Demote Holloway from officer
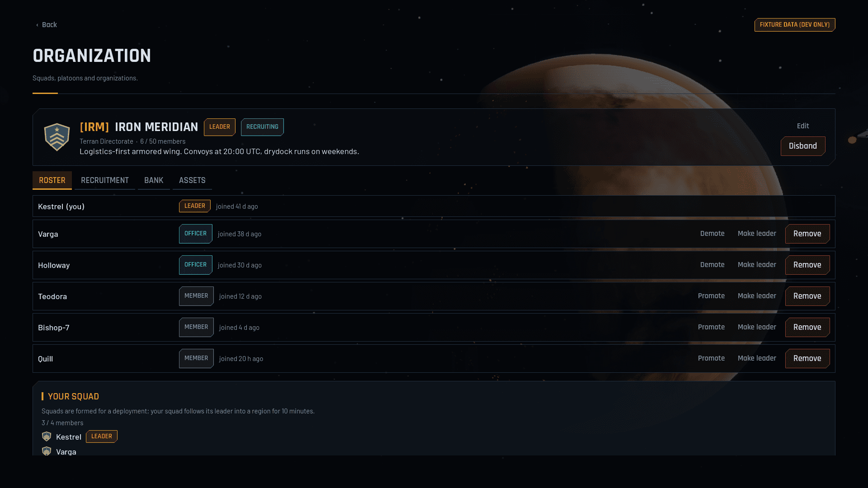Image resolution: width=868 pixels, height=488 pixels. click(712, 265)
